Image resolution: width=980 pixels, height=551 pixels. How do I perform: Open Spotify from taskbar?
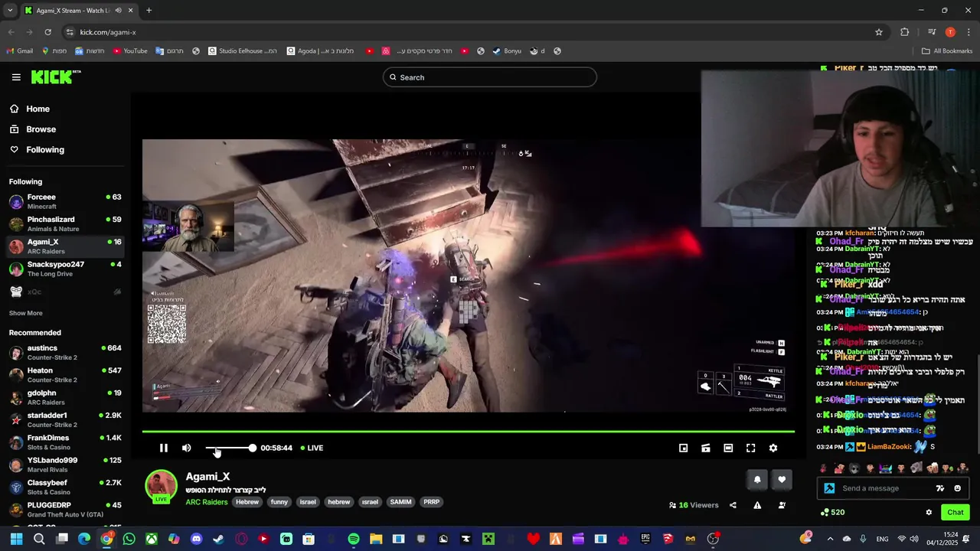pyautogui.click(x=353, y=539)
